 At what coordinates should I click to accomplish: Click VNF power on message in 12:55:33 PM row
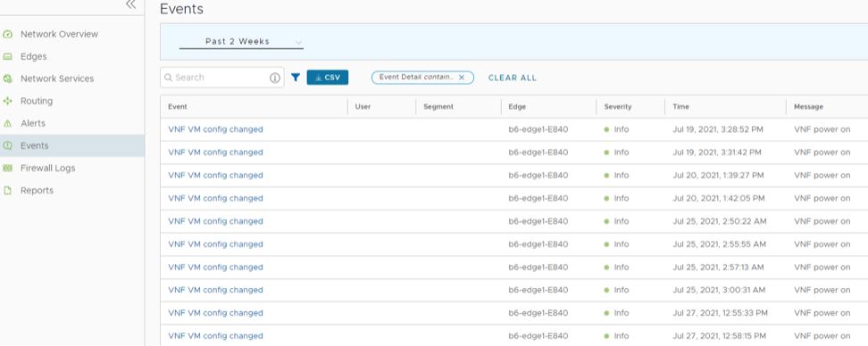822,313
